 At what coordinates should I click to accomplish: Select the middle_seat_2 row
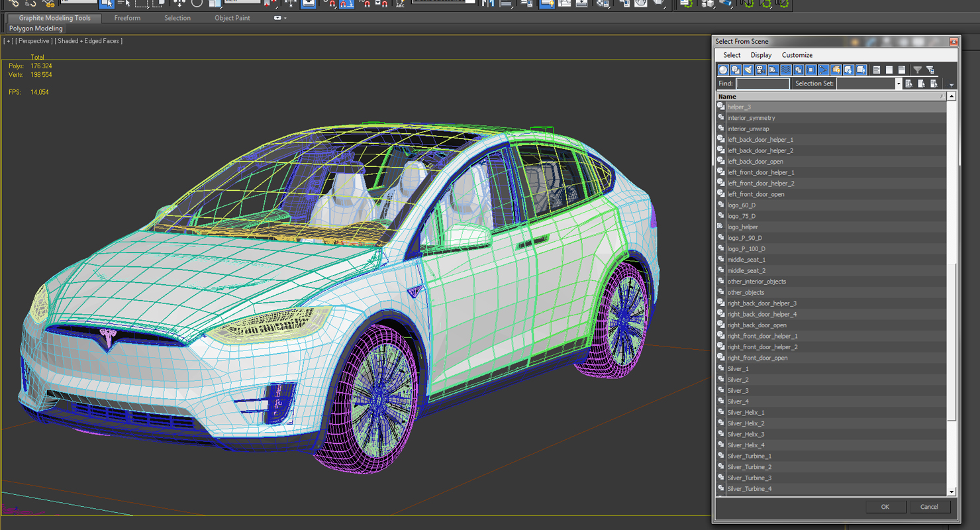pos(831,270)
